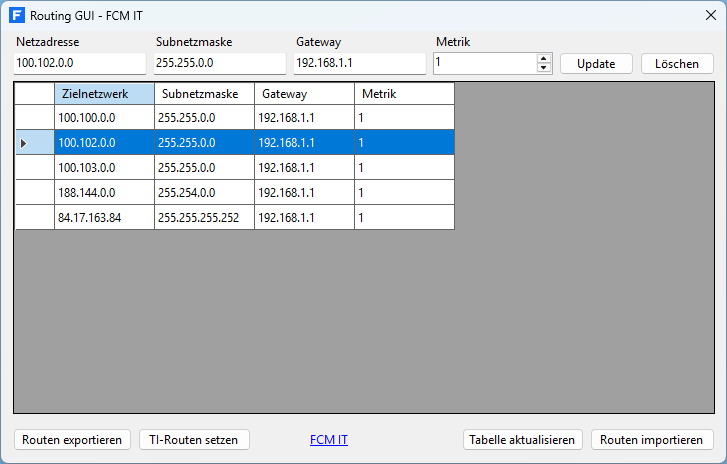Focus the Netzadresse input field
This screenshot has width=727, height=464.
pos(80,63)
